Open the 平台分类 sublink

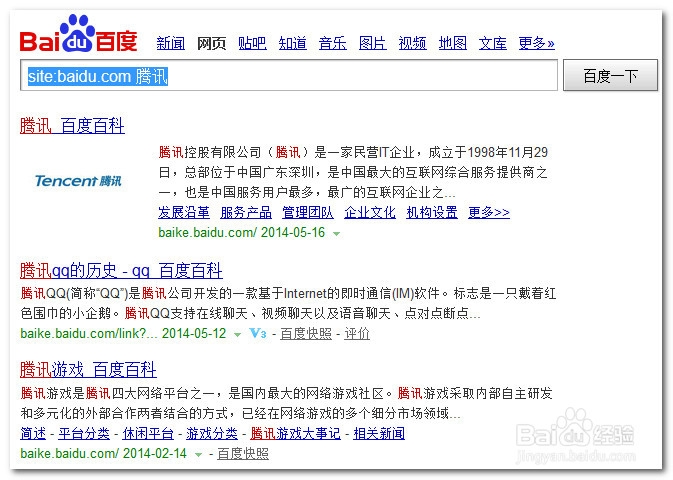(84, 434)
